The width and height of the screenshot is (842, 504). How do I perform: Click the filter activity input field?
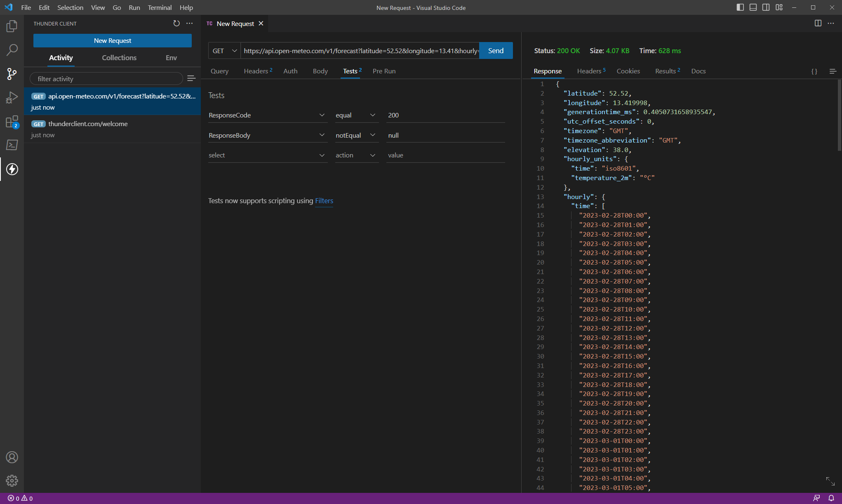[x=106, y=79]
